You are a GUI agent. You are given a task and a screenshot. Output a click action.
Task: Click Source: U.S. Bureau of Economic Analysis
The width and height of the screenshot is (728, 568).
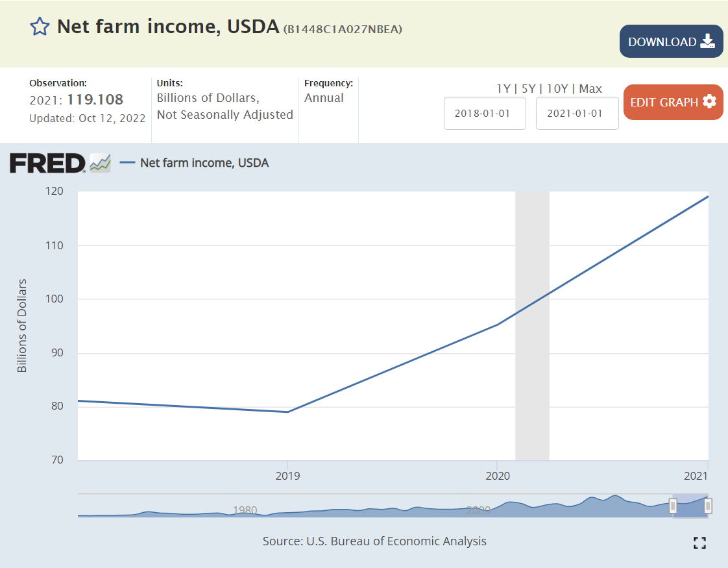(374, 541)
